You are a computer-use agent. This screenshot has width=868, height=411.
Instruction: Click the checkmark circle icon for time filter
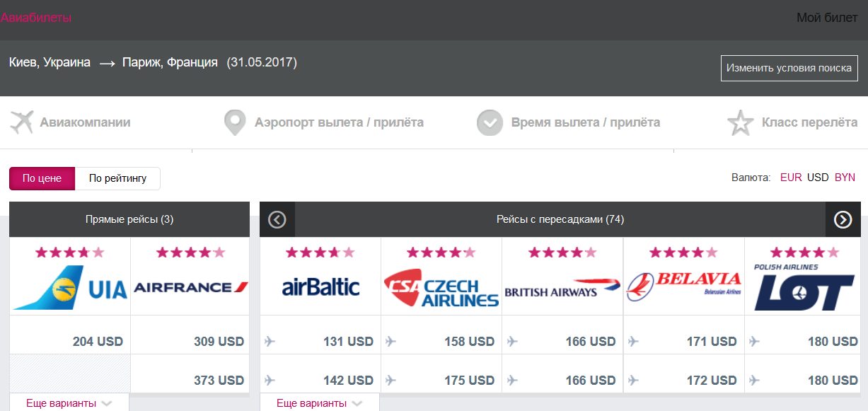[x=490, y=122]
